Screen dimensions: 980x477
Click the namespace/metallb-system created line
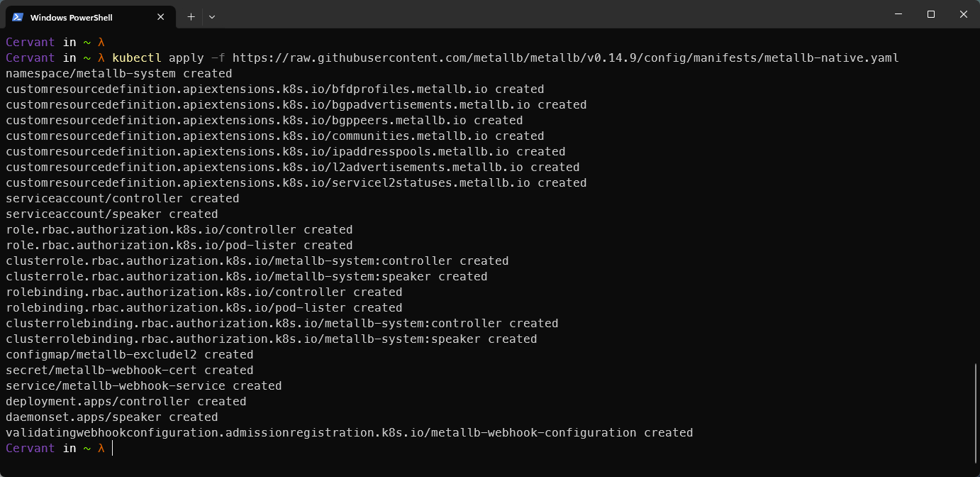pos(118,74)
